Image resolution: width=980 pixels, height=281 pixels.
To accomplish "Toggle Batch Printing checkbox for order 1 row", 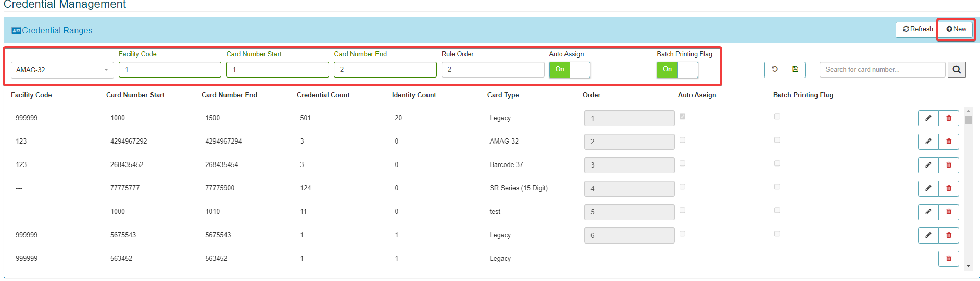I will point(777,117).
